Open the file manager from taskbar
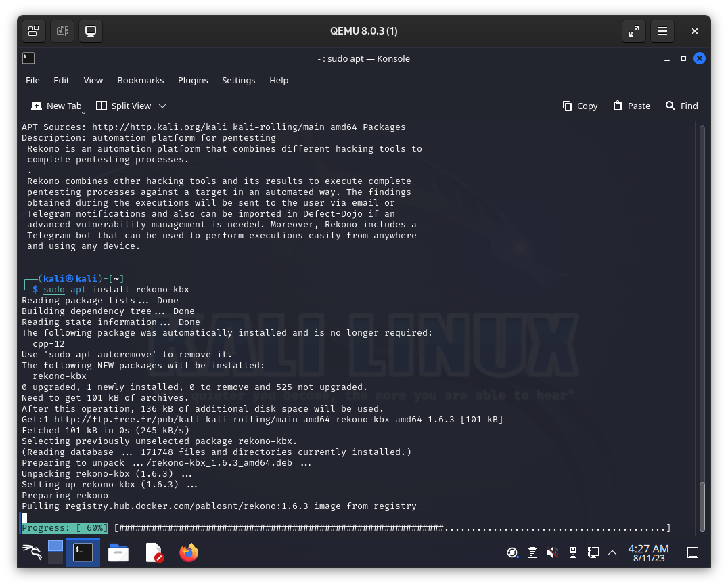This screenshot has height=587, width=728. click(118, 552)
